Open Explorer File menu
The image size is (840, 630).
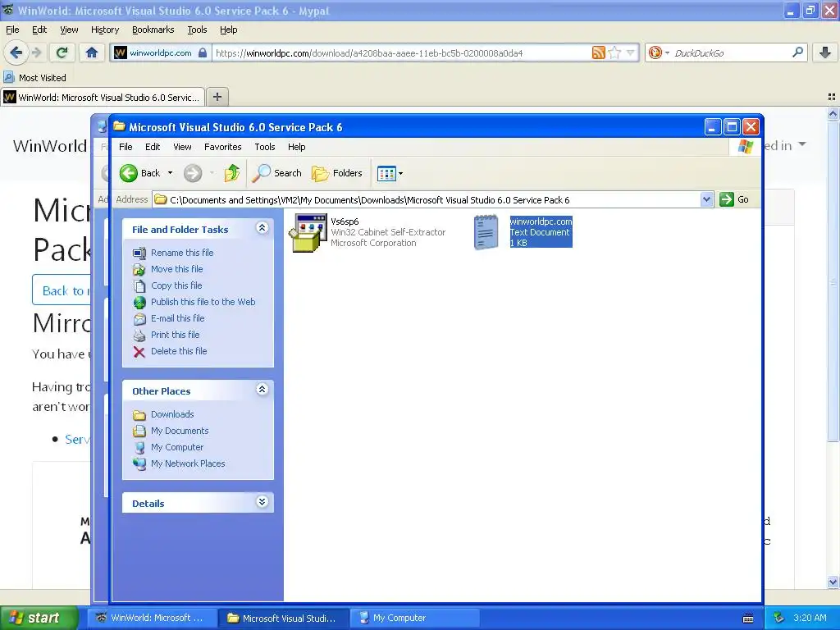click(x=126, y=147)
